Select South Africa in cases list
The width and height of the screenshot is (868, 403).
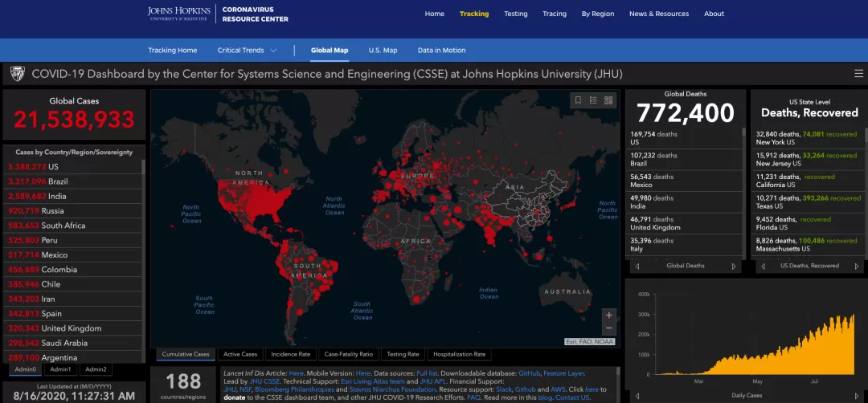point(74,226)
